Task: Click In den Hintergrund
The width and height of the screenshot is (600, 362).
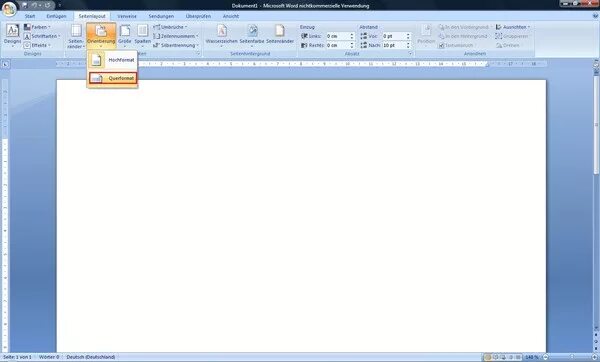Action: coord(463,36)
